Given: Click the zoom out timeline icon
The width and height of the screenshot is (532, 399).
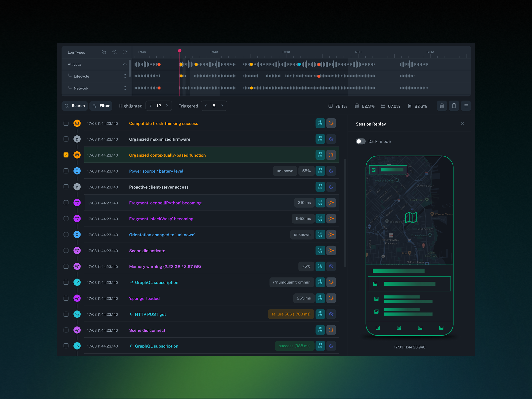Looking at the screenshot, I should point(115,52).
